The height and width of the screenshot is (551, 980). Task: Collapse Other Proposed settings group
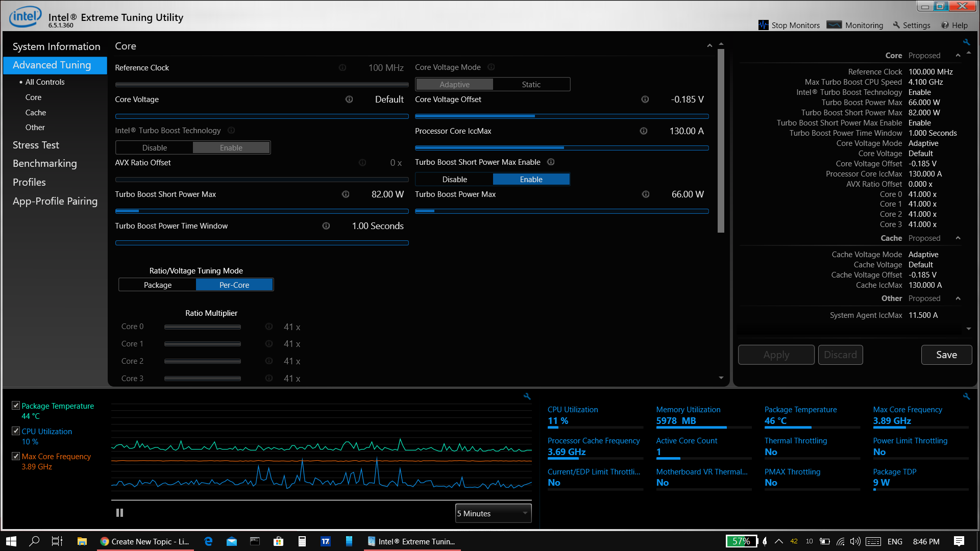[958, 298]
